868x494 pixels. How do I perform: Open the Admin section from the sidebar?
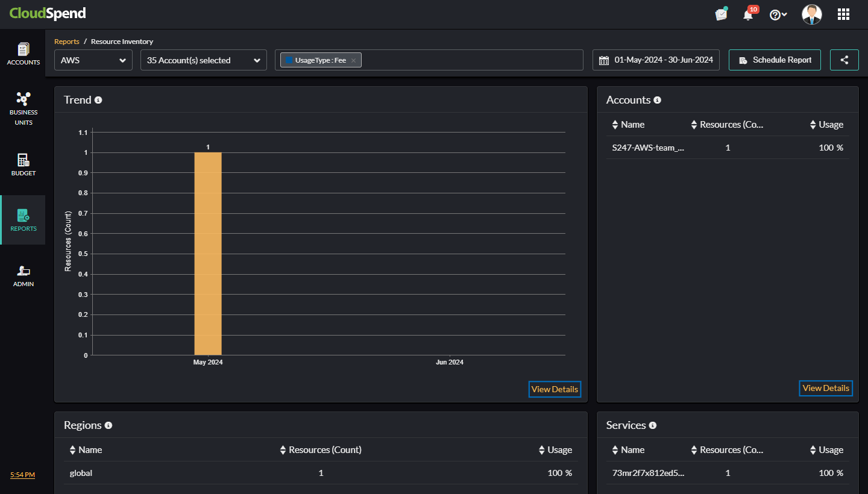pyautogui.click(x=23, y=275)
